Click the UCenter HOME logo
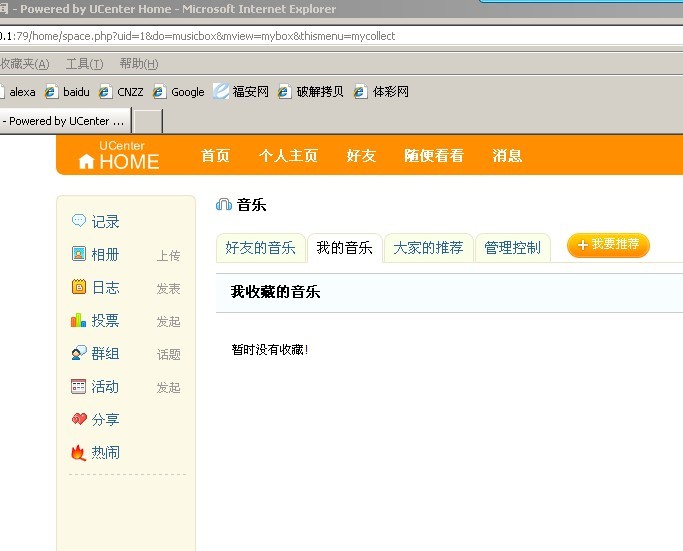The width and height of the screenshot is (683, 551). tap(118, 155)
